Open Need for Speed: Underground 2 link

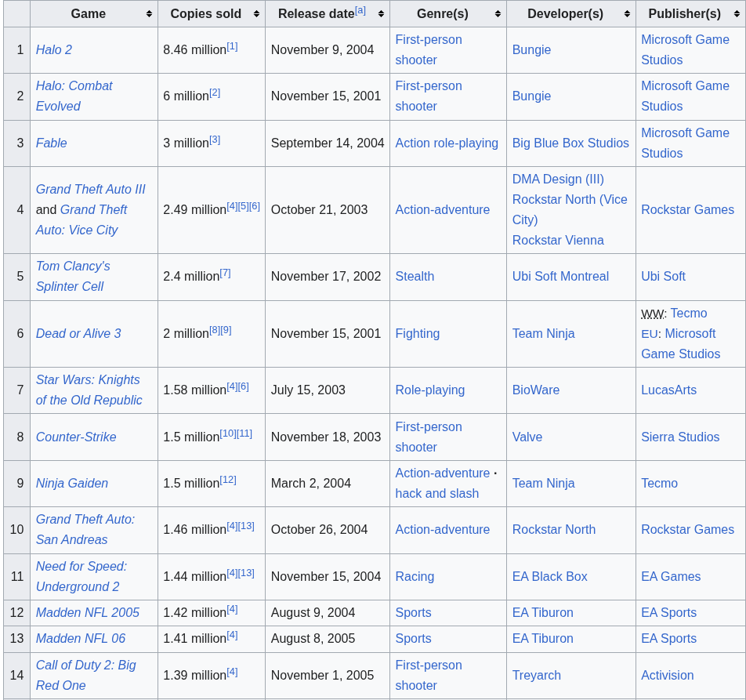tap(81, 576)
